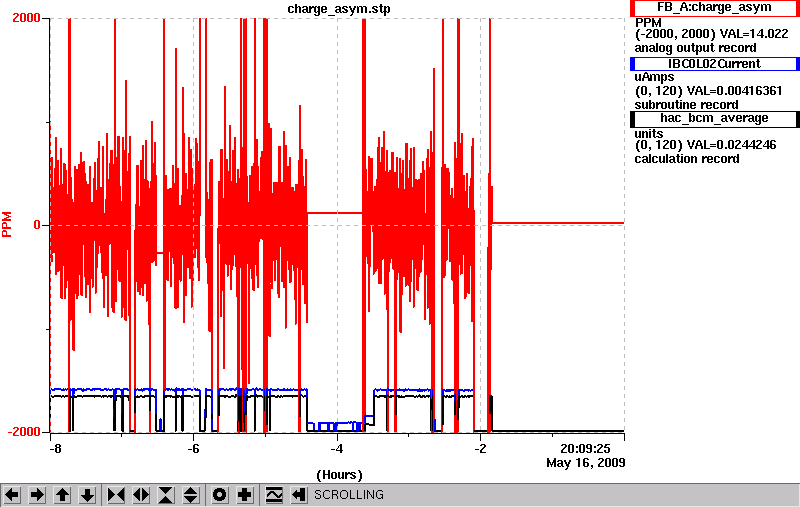
Task: Select the FB_A:charge_asym curve legend
Action: [714, 8]
